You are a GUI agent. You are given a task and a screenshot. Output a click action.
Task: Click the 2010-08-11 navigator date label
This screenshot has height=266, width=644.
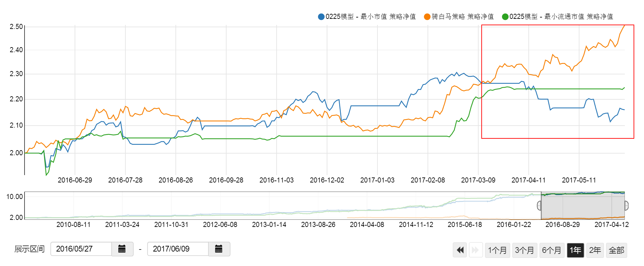(74, 225)
